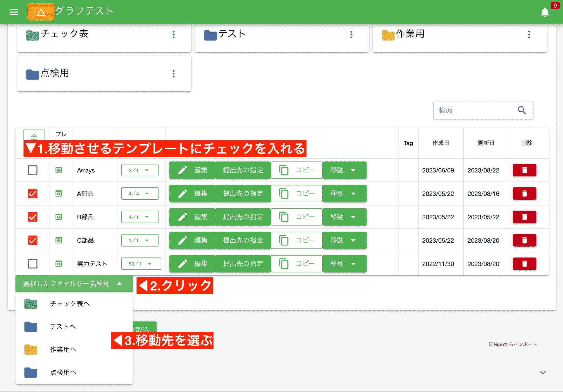Move selected files to テストへ
This screenshot has width=563, height=392.
(x=74, y=326)
